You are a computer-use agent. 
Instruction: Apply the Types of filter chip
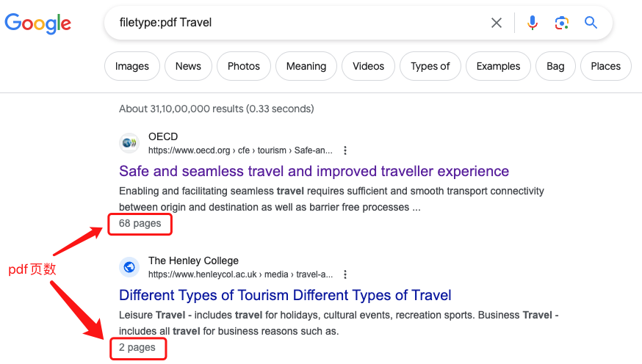(430, 66)
